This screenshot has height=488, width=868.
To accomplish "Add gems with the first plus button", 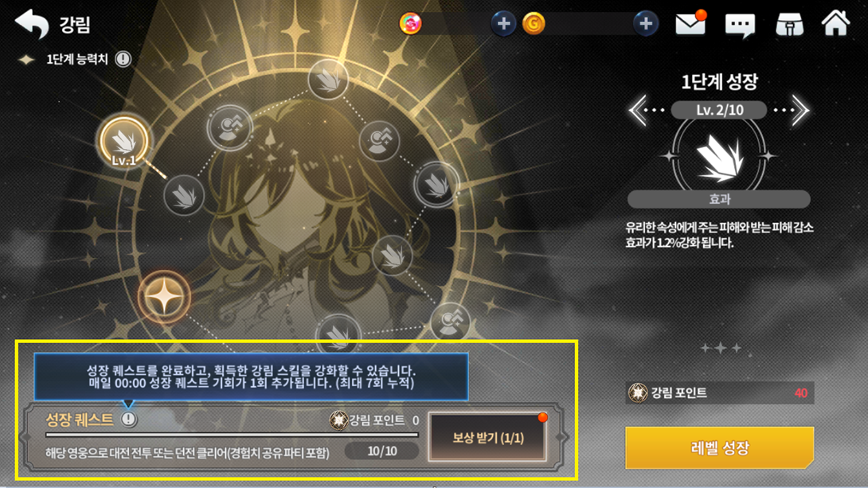I will click(503, 24).
